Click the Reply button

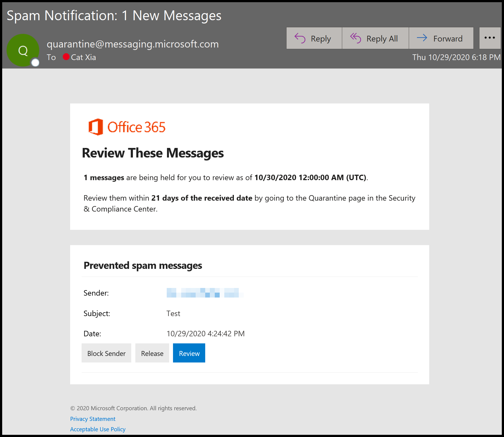pyautogui.click(x=314, y=38)
